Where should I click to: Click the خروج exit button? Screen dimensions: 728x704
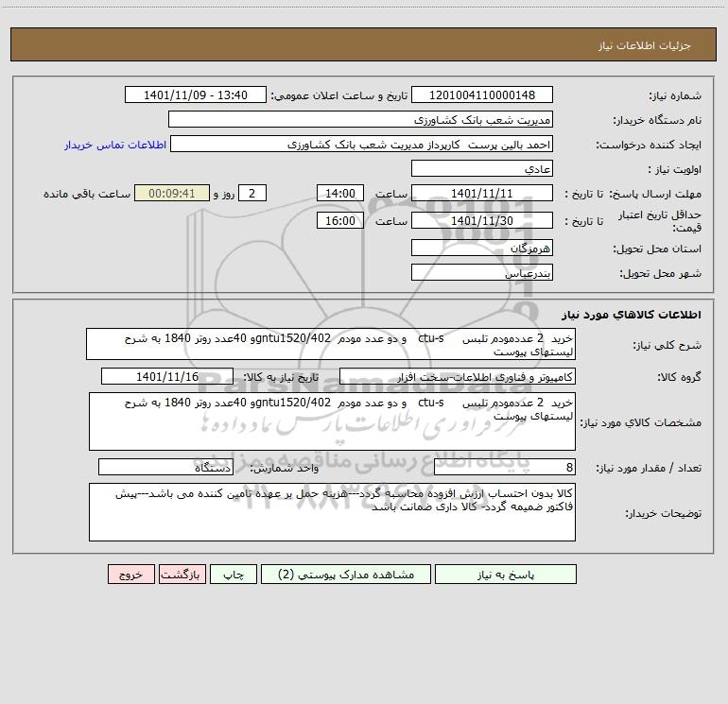tap(130, 575)
